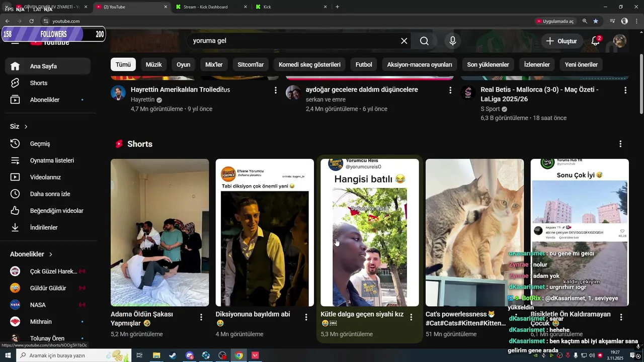This screenshot has height=362, width=644.
Task: Open Abonelikler in the sidebar
Action: click(x=48, y=100)
